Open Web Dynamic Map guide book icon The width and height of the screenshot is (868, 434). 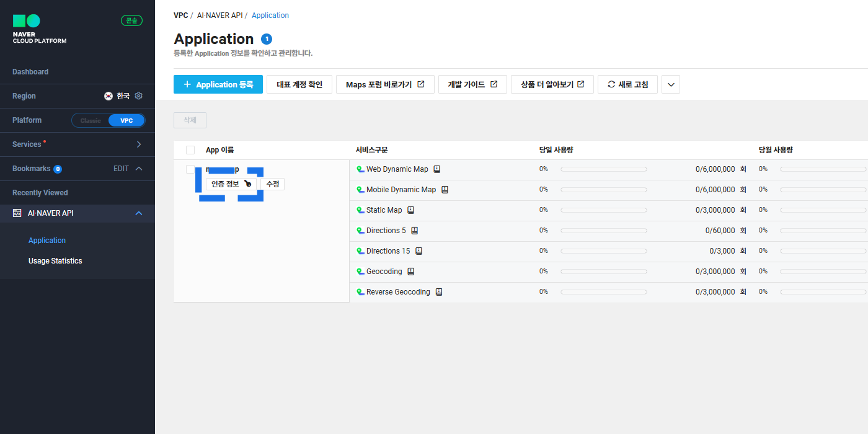[437, 169]
